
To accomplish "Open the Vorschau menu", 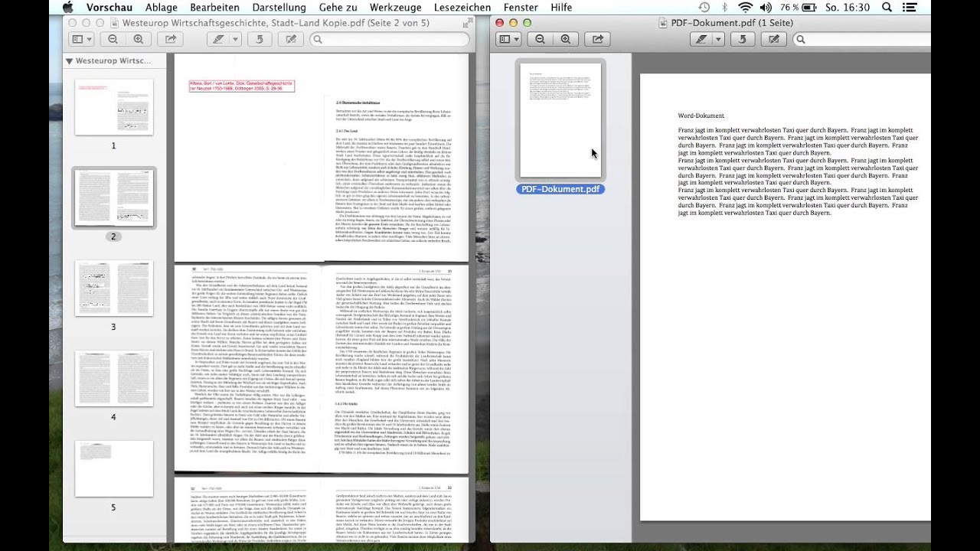I will 109,8.
